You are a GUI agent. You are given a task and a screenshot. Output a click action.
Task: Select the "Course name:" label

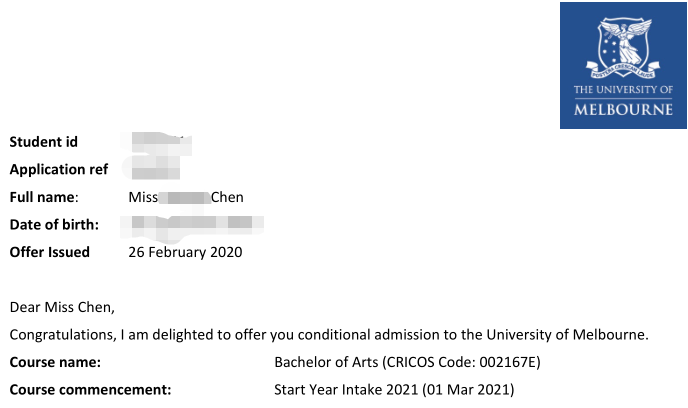55,361
